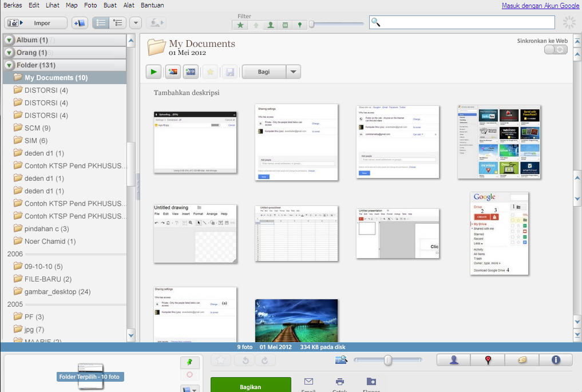Select the Untitled drawing thumbnail

click(x=195, y=233)
